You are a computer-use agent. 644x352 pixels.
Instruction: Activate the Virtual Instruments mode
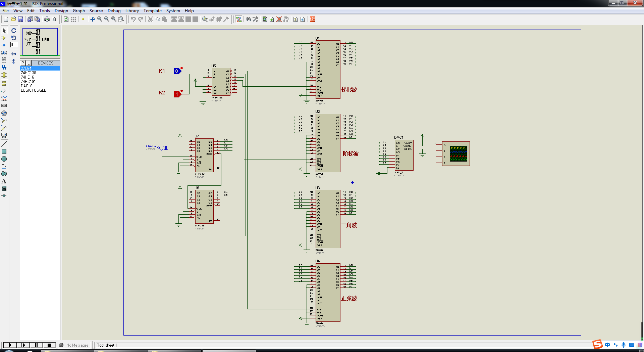pyautogui.click(x=4, y=136)
